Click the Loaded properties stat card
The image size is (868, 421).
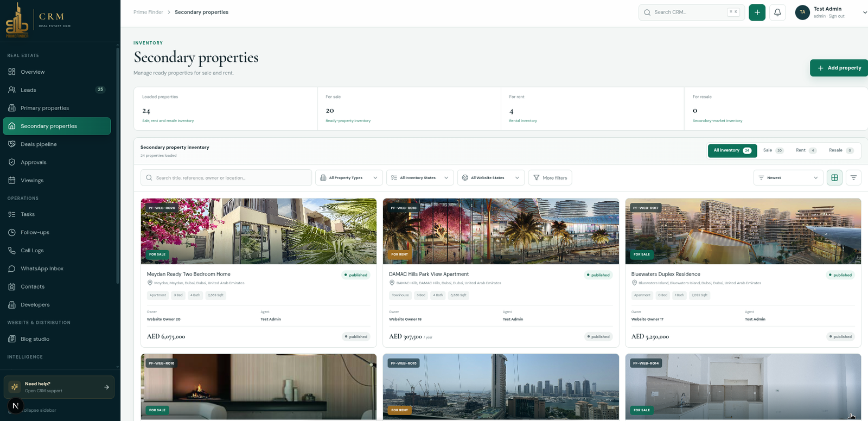(226, 109)
